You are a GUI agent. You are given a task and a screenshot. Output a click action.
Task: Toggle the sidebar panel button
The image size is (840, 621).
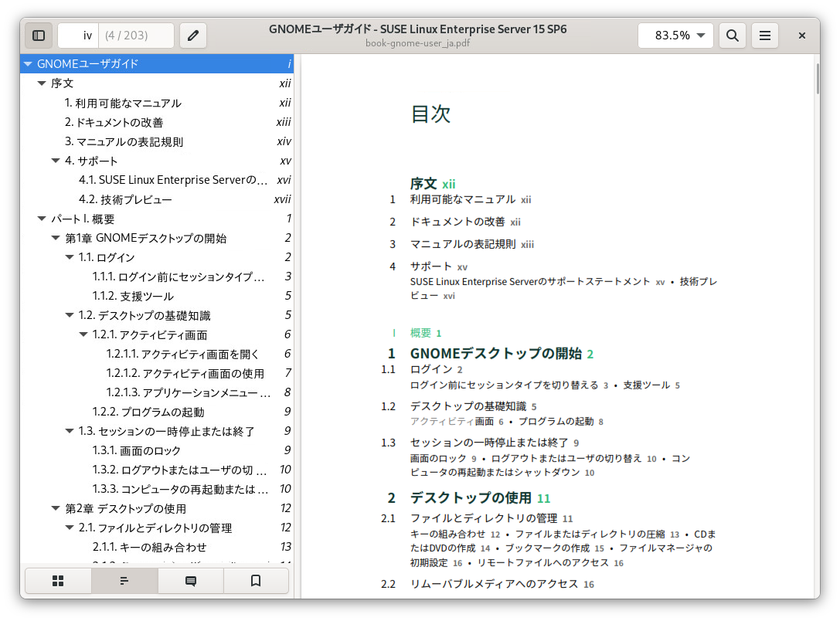39,36
